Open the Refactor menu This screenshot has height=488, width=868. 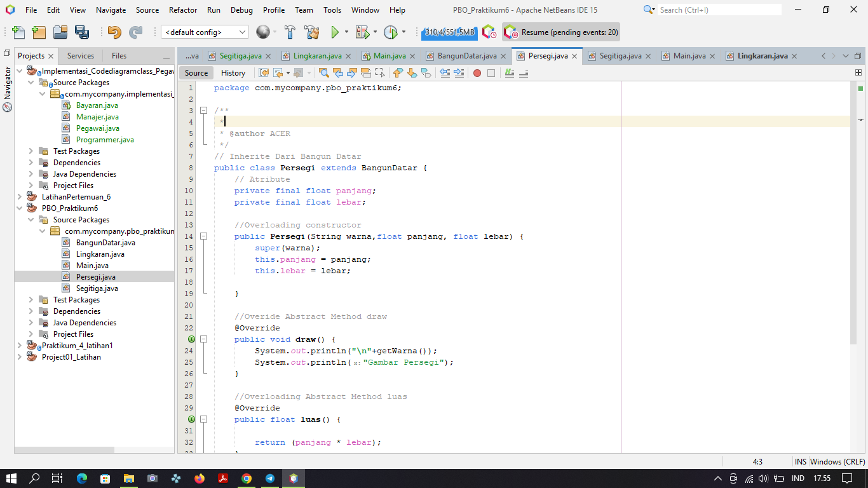pos(182,10)
